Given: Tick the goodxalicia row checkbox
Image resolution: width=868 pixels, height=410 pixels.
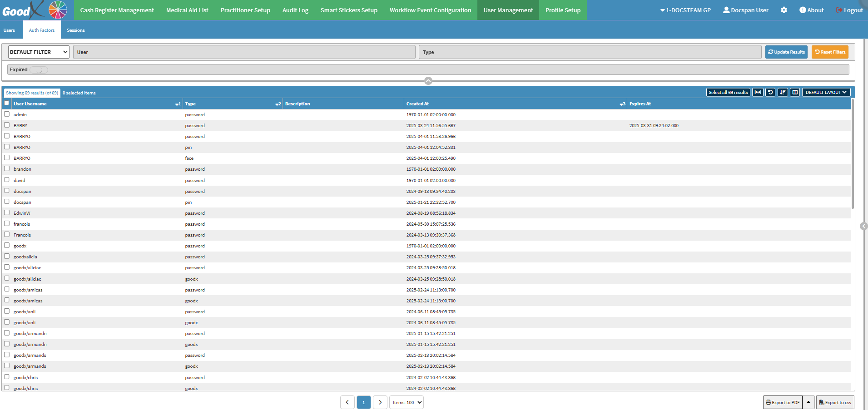Looking at the screenshot, I should tap(7, 256).
